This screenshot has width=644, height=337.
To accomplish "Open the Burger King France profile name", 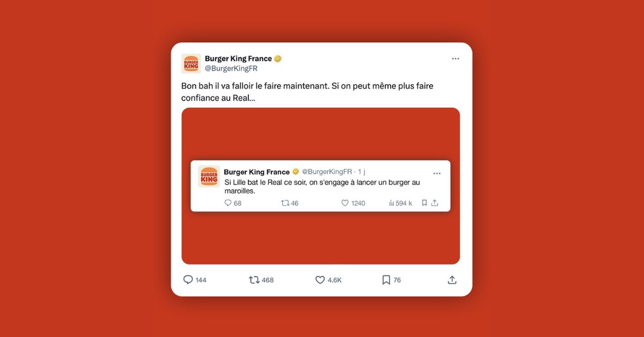I will [x=238, y=59].
